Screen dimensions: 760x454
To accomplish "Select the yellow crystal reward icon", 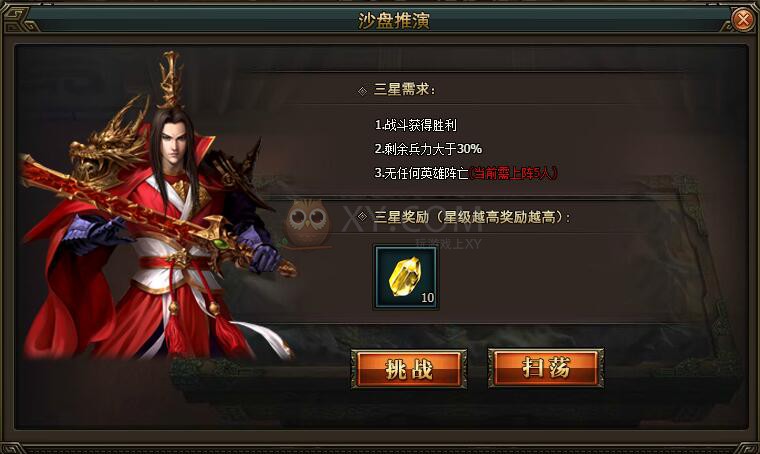I will tap(406, 277).
